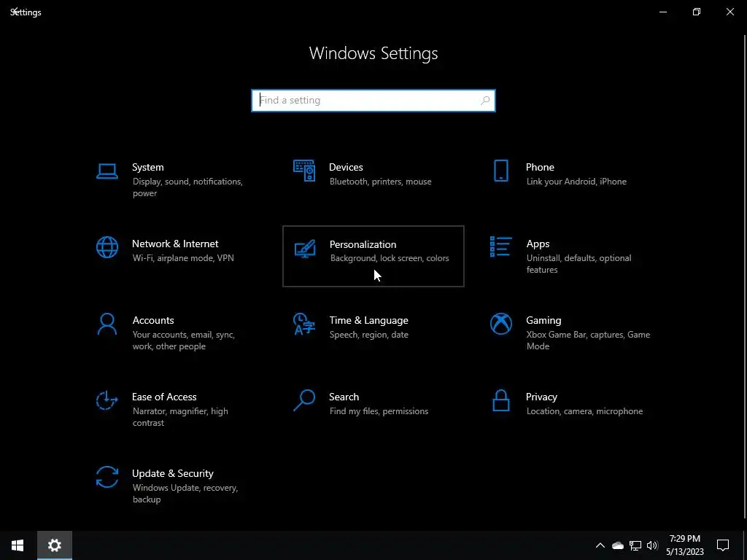Viewport: 747px width, 560px height.
Task: Open the volume speaker tray icon
Action: click(652, 545)
